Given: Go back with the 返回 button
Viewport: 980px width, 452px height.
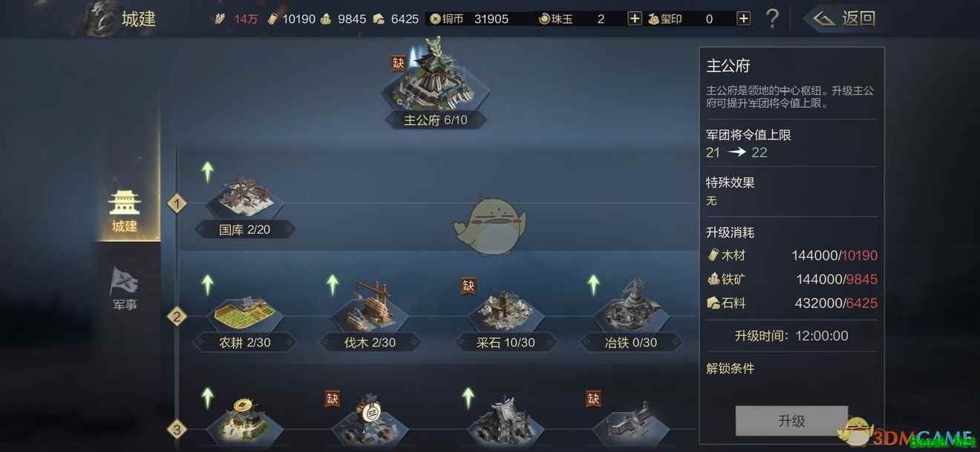Looking at the screenshot, I should (842, 19).
